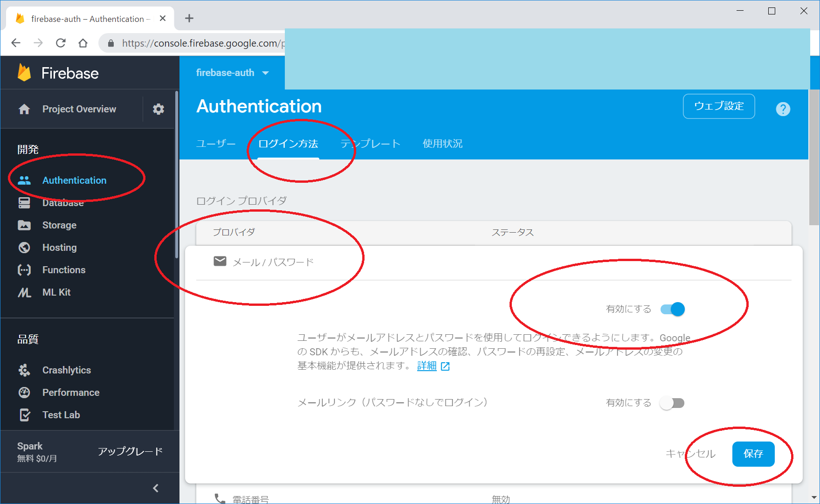Select the Hosting globe icon
Image resolution: width=820 pixels, height=504 pixels.
(24, 248)
